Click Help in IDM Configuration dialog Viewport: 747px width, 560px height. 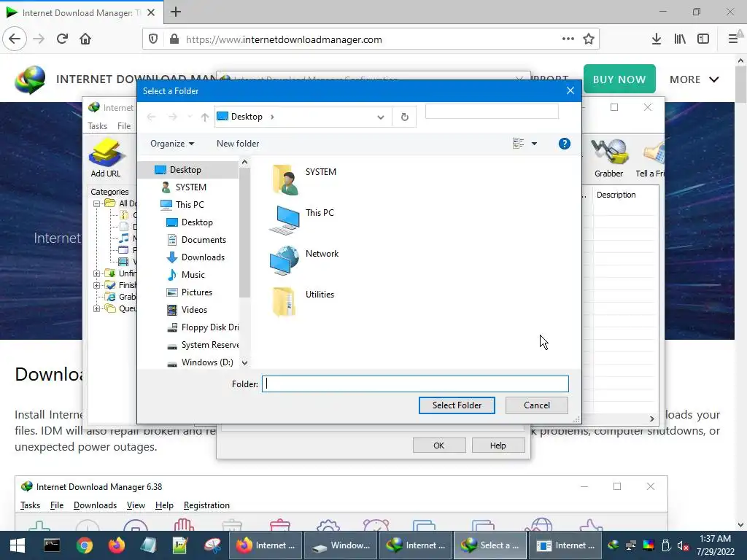(x=498, y=446)
